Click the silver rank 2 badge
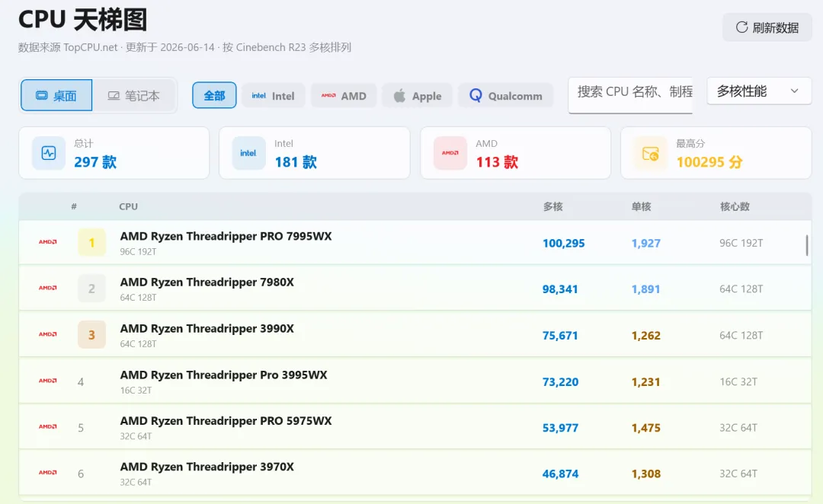This screenshot has height=504, width=823. (92, 289)
